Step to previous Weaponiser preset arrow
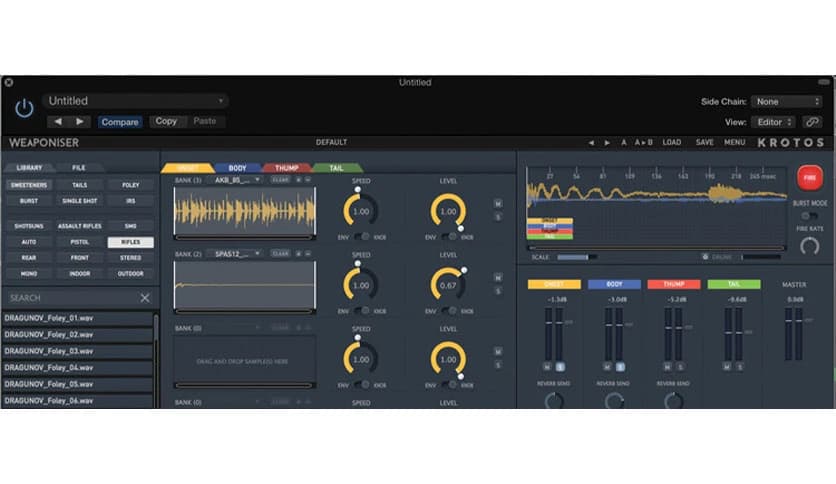This screenshot has height=484, width=836. [591, 142]
